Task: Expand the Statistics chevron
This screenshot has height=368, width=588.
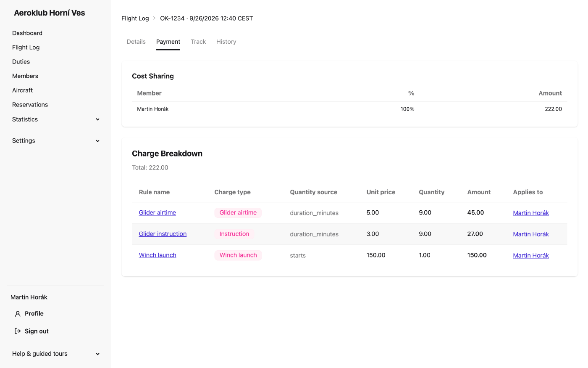Action: point(97,119)
